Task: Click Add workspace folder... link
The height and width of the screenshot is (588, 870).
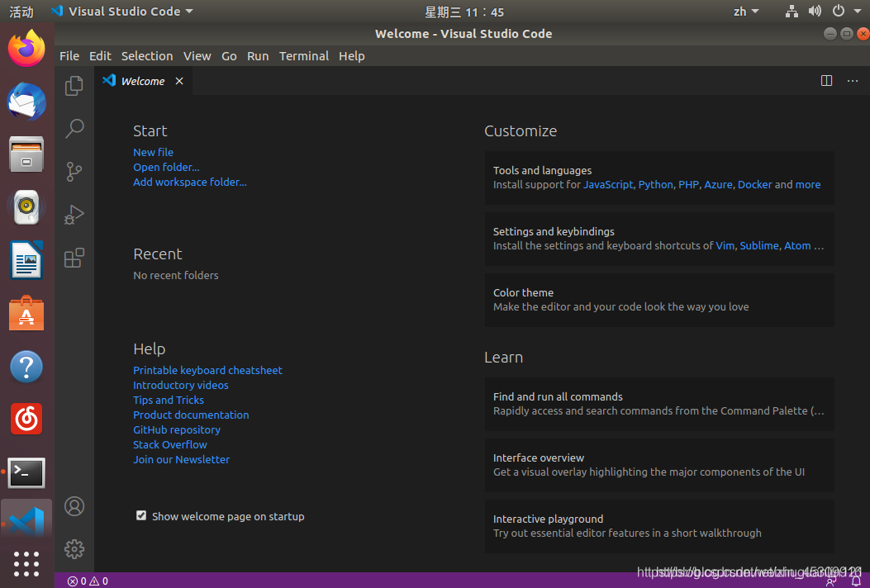Action: (190, 182)
